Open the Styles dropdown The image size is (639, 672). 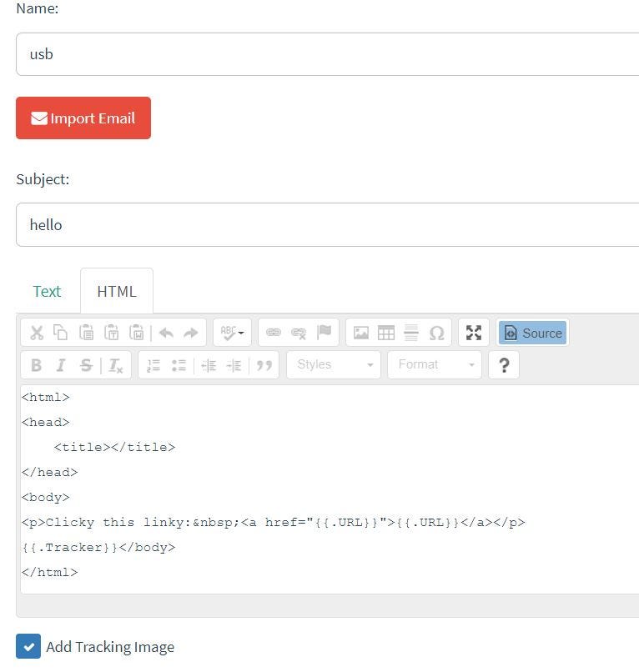click(x=334, y=364)
